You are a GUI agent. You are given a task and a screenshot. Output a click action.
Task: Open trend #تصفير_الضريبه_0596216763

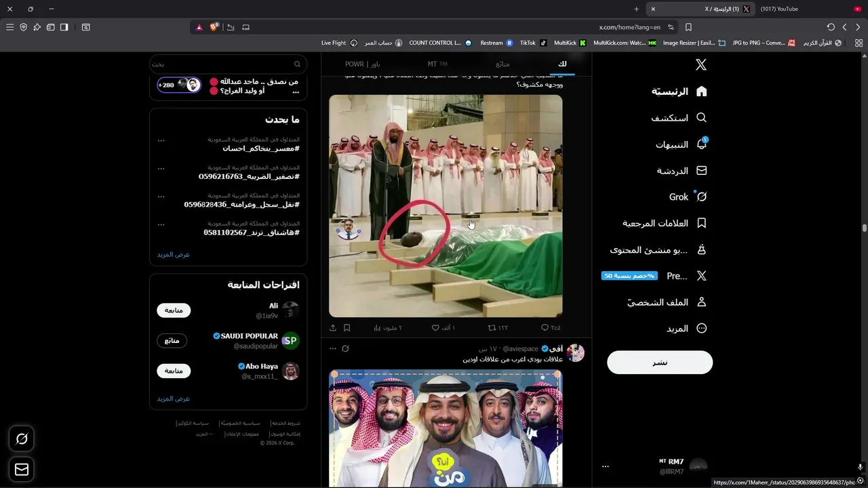[x=249, y=176]
